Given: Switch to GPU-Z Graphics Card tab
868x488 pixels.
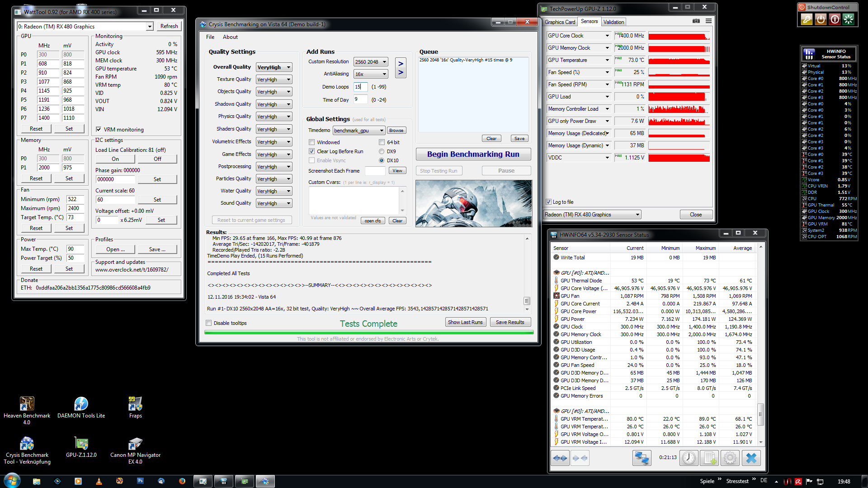Looking at the screenshot, I should (560, 22).
